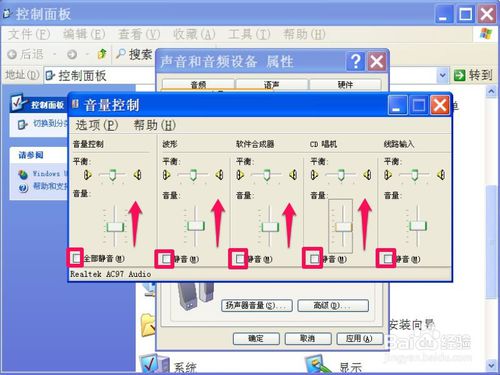This screenshot has width=500, height=375.
Task: Switch to the Voice tab in Sound properties
Action: [x=271, y=85]
